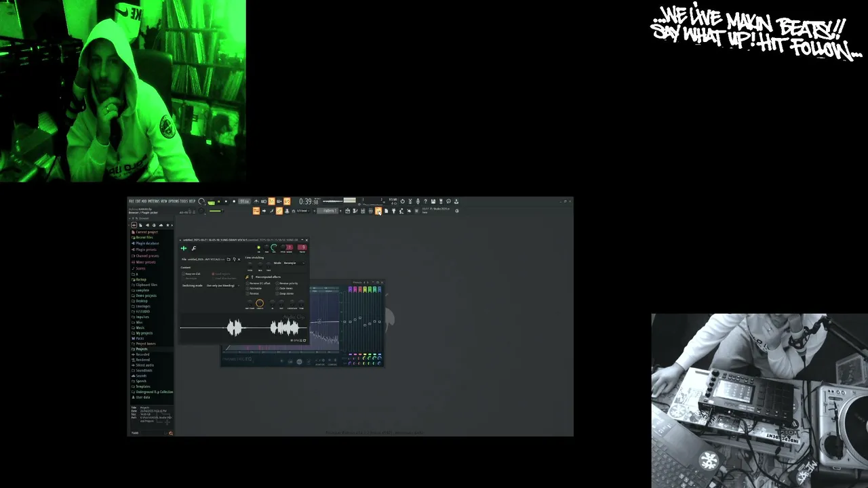Click the 0:39 song time display
This screenshot has height=488, width=868.
[x=309, y=201]
